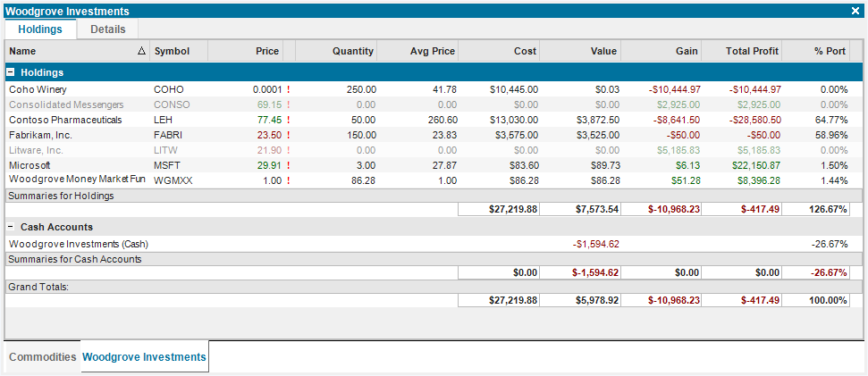
Task: Select the Holdings tab
Action: [40, 29]
